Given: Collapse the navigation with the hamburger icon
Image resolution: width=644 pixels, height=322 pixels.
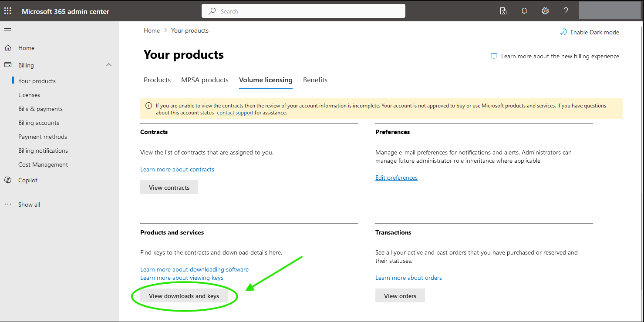Looking at the screenshot, I should click(x=7, y=30).
